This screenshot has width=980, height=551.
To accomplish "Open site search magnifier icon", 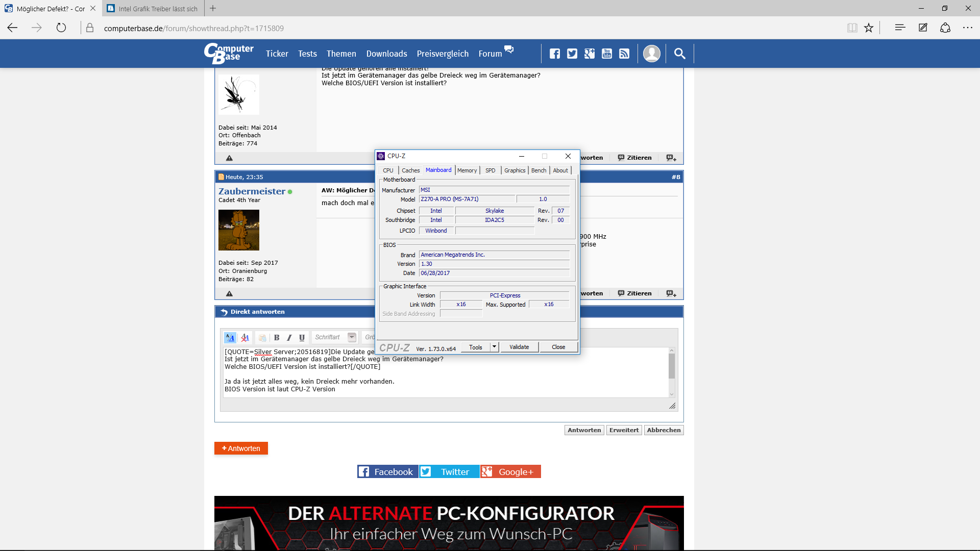I will pos(679,54).
